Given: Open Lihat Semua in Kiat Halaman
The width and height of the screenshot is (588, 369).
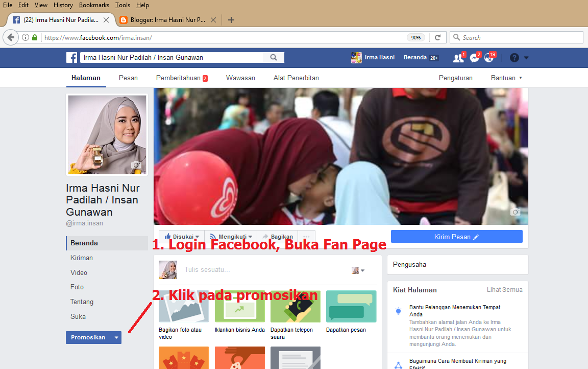Looking at the screenshot, I should point(504,290).
